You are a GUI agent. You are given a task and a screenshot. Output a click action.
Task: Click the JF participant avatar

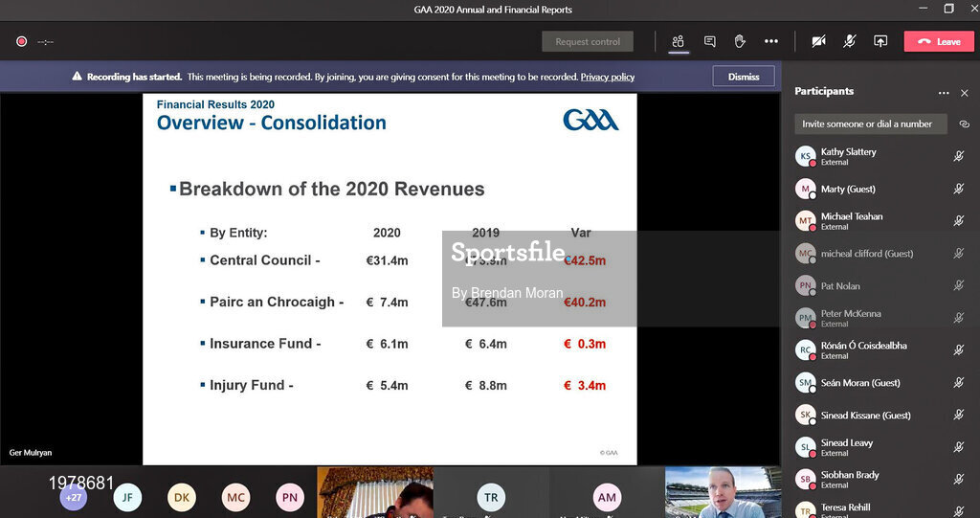click(127, 497)
